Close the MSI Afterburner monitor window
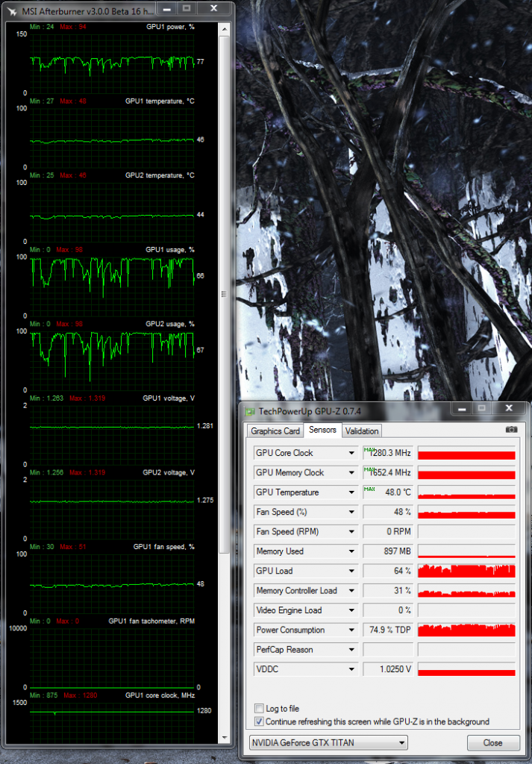 click(x=214, y=7)
